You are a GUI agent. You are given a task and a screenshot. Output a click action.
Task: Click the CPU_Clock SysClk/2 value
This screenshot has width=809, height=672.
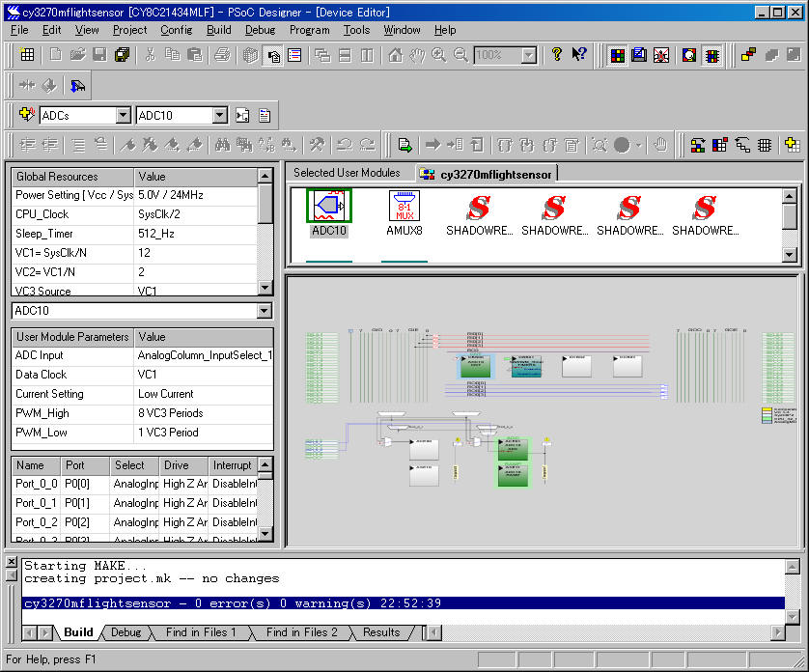[196, 214]
